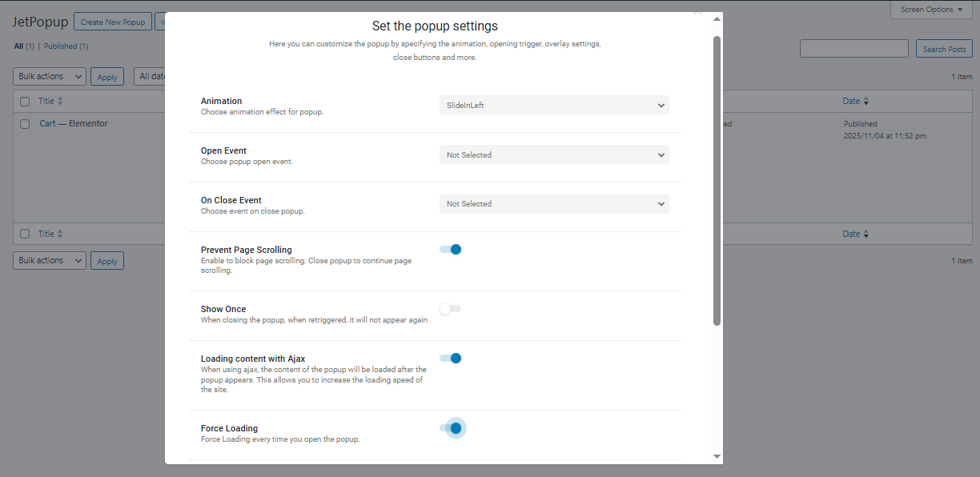Open the Open Event dropdown
980x477 pixels.
[x=553, y=154]
